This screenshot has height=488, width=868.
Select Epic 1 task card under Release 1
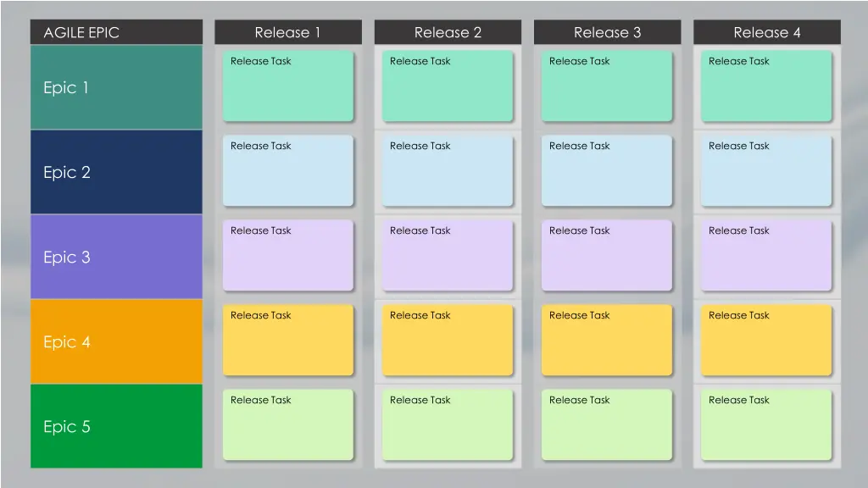click(x=287, y=86)
